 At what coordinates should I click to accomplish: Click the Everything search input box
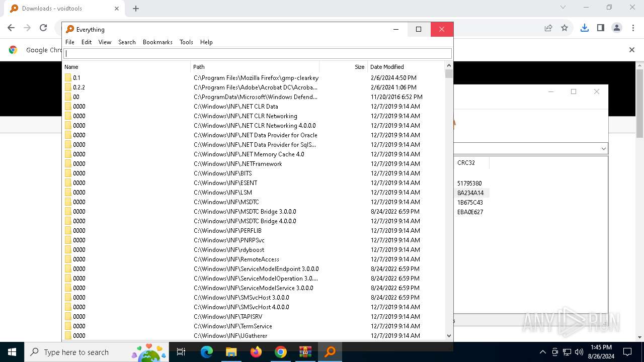pyautogui.click(x=258, y=53)
